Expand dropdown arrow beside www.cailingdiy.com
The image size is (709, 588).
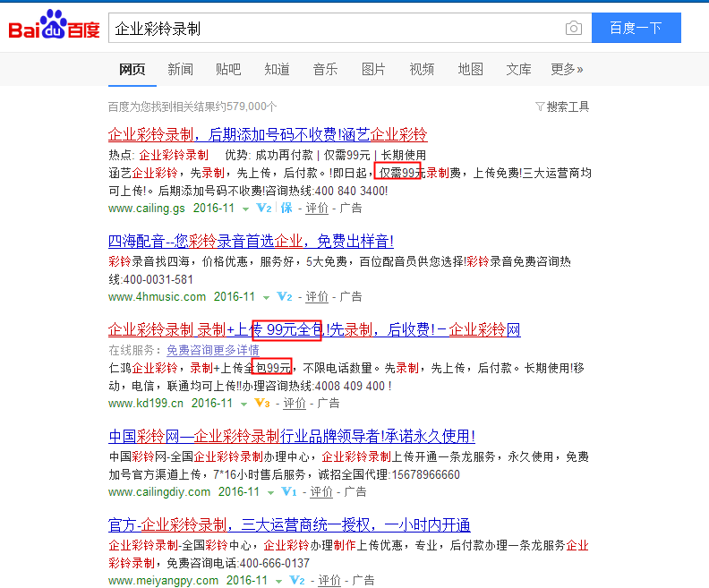pos(270,492)
